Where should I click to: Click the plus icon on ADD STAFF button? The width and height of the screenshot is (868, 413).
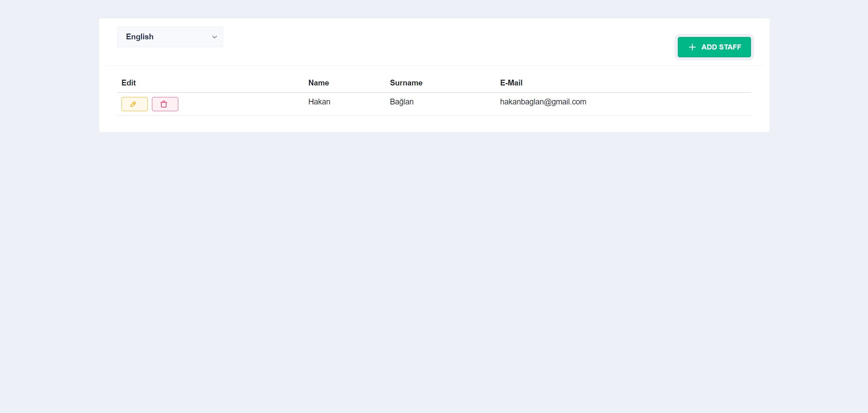tap(692, 47)
